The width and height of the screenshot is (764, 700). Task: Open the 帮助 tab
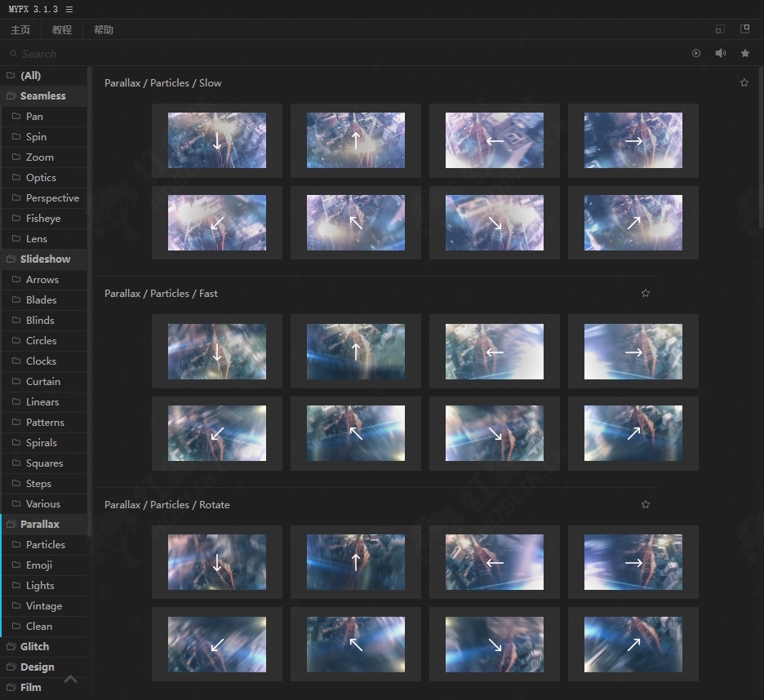coord(104,29)
